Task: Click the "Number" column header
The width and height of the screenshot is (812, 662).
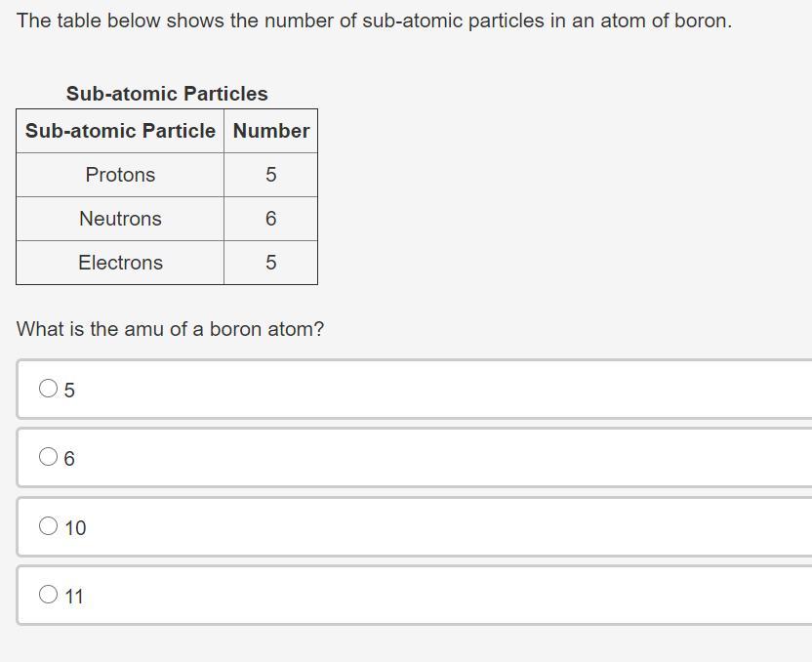Action: (x=270, y=131)
